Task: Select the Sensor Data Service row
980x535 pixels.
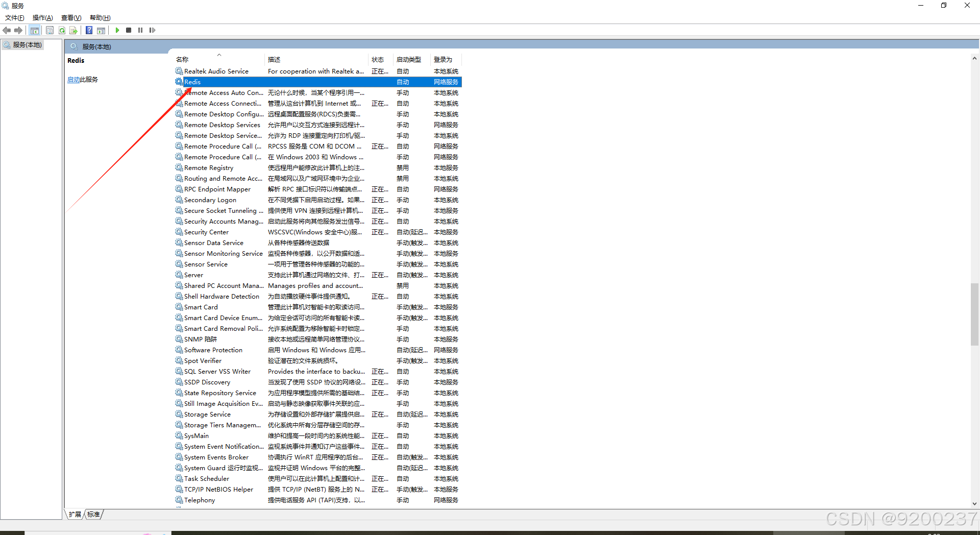Action: (x=317, y=242)
